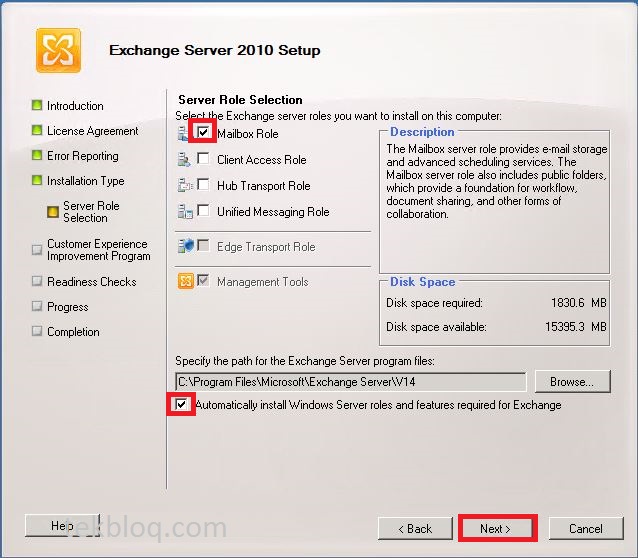
Task: Browse for the program files path
Action: (x=572, y=381)
